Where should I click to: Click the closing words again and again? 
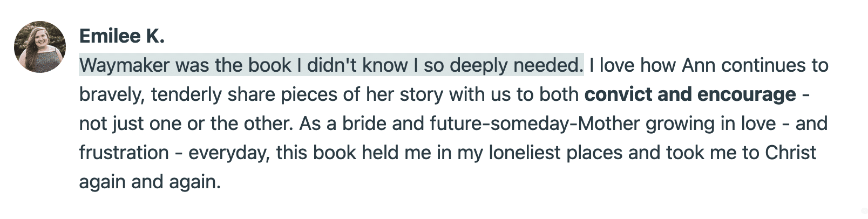[x=150, y=182]
